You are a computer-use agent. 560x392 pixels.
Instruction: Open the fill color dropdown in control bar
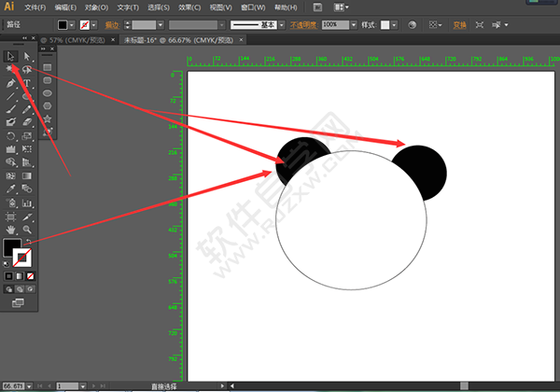[76, 24]
